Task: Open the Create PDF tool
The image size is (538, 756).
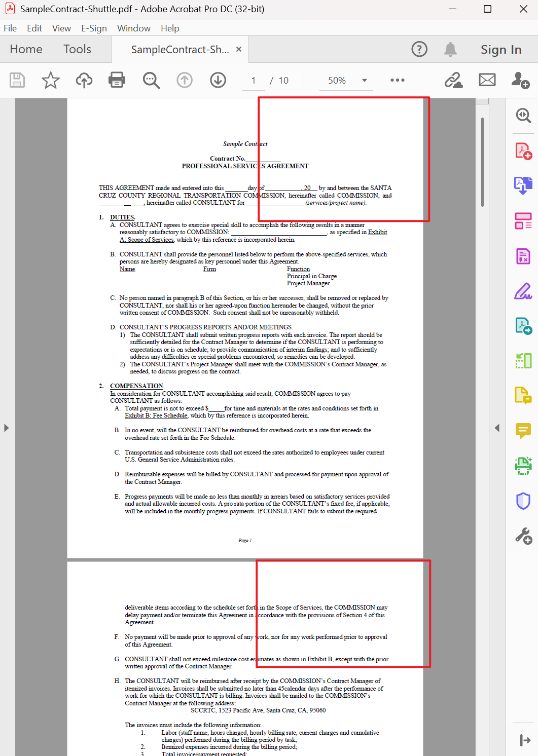Action: (523, 151)
